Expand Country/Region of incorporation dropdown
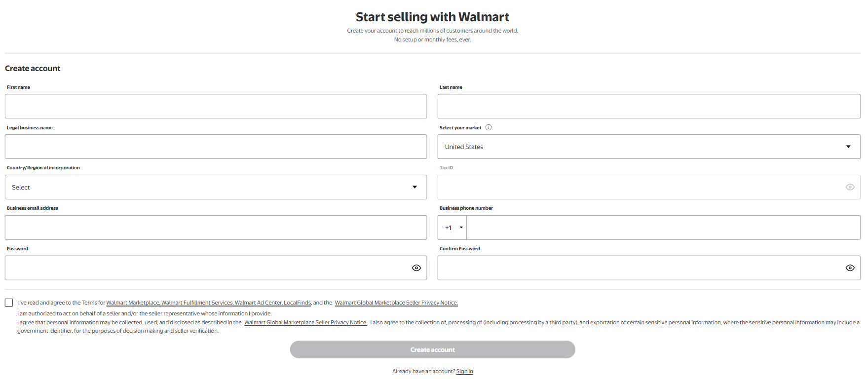Image resolution: width=868 pixels, height=384 pixels. coord(216,187)
